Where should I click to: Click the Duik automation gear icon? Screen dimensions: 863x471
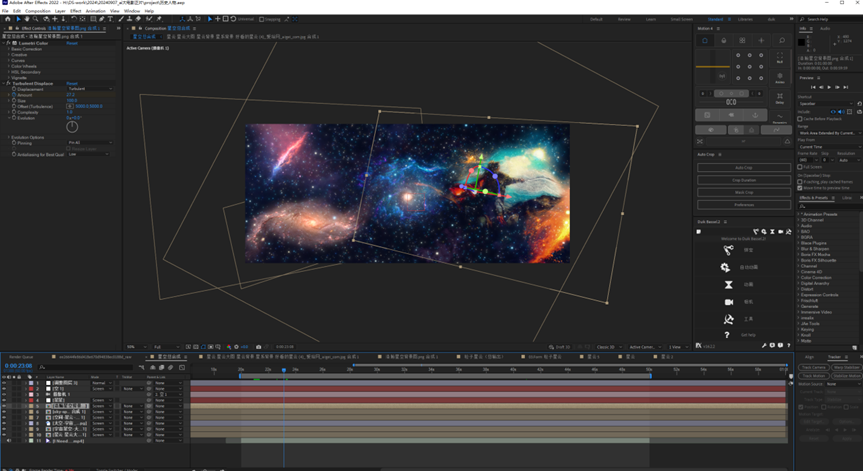[x=725, y=267]
